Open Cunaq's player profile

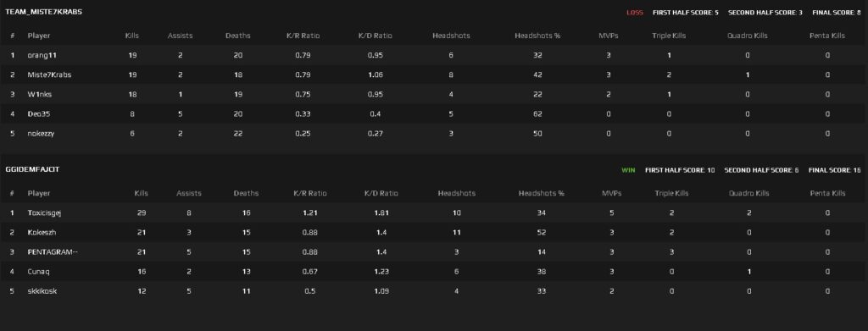tap(39, 272)
